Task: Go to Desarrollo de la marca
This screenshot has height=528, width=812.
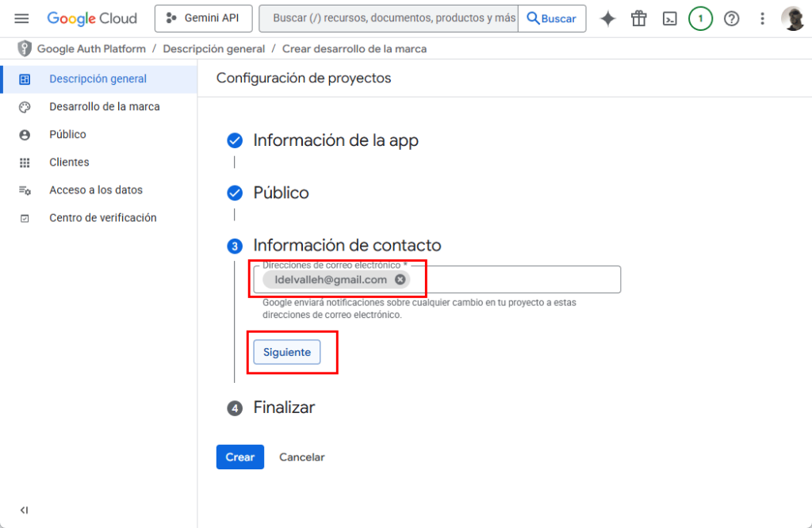Action: click(104, 107)
